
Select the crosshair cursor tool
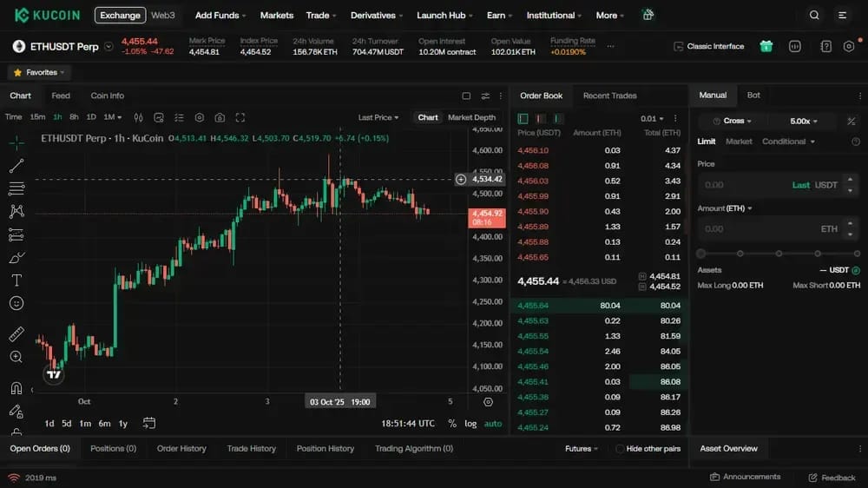pos(16,143)
